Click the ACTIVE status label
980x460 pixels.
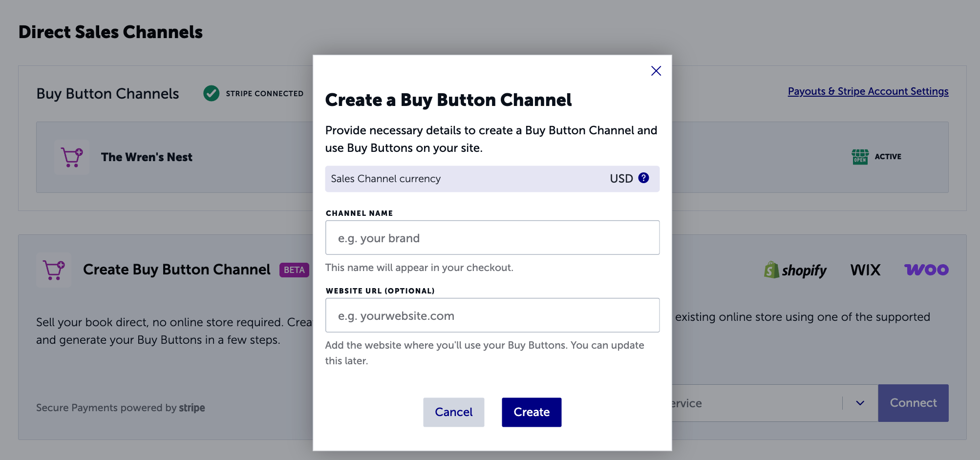pyautogui.click(x=888, y=157)
